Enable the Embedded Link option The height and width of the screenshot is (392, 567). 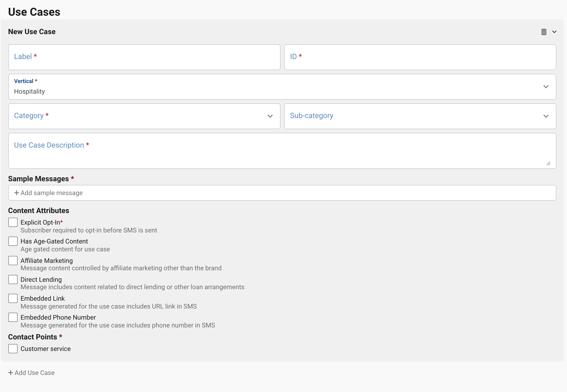point(13,298)
